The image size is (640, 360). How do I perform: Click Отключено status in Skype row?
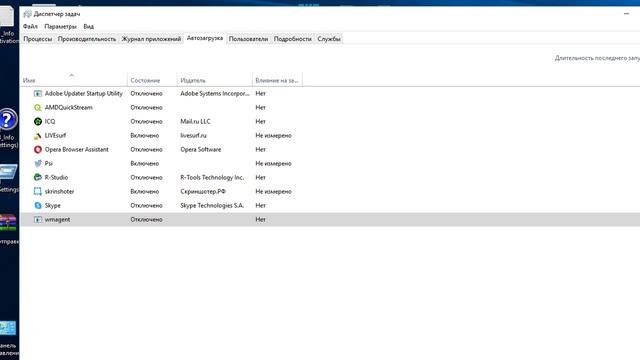tap(146, 205)
